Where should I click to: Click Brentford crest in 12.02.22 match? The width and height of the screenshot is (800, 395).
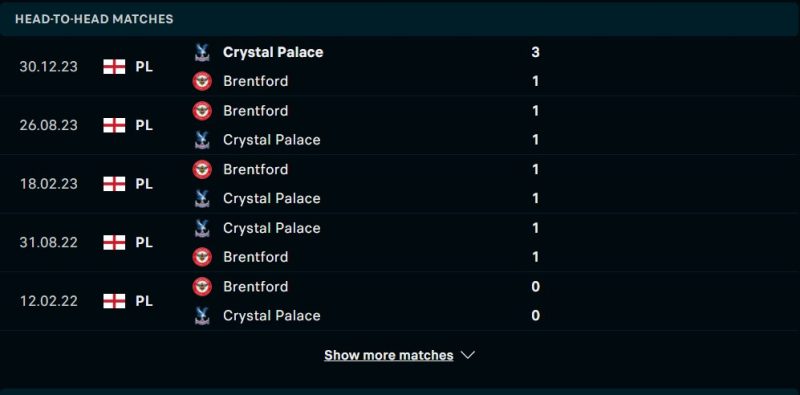(x=202, y=286)
